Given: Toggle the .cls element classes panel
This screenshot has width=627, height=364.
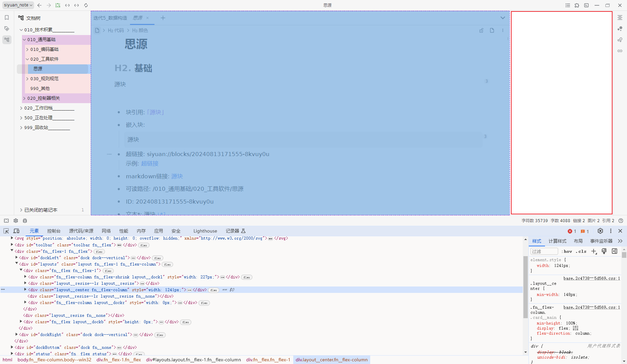Looking at the screenshot, I should 581,251.
